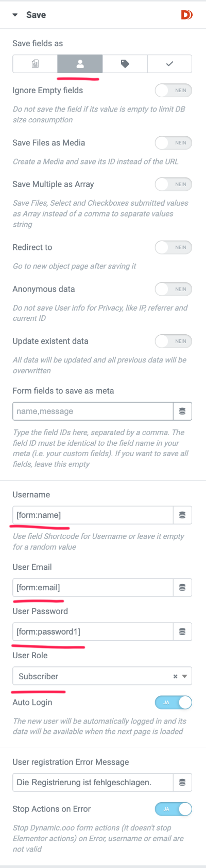Screen dimensions: 206x868
Task: Click the Dynamic.ooo logo icon in header
Action: [186, 15]
